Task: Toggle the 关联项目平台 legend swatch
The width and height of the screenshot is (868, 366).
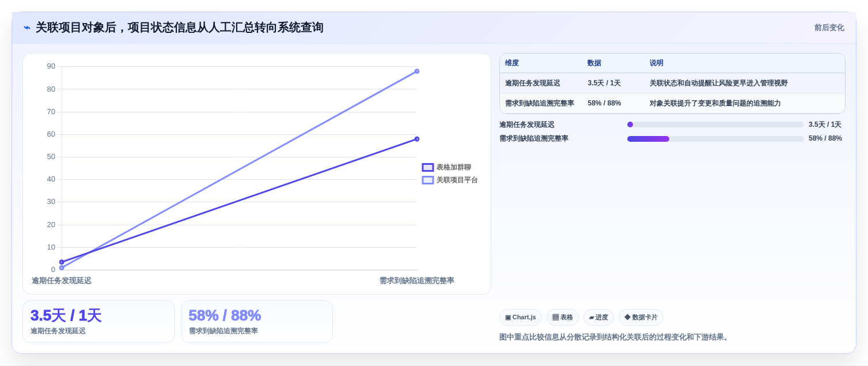Action: coord(427,180)
